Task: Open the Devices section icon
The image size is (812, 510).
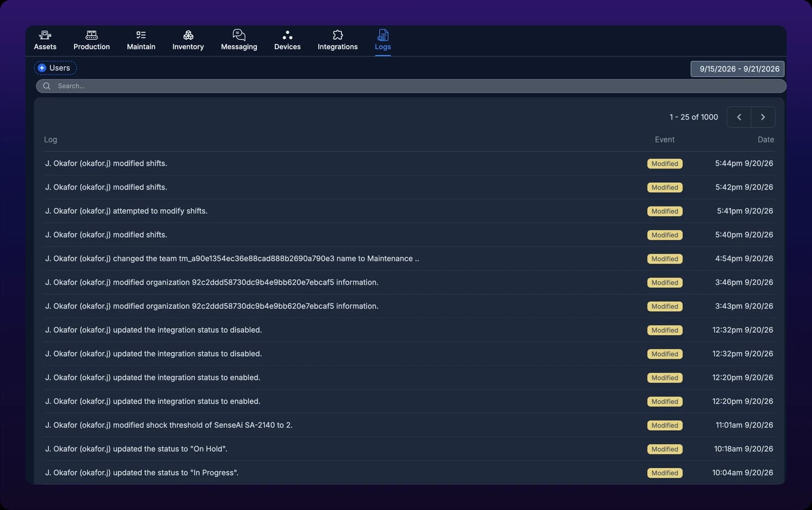Action: (287, 35)
